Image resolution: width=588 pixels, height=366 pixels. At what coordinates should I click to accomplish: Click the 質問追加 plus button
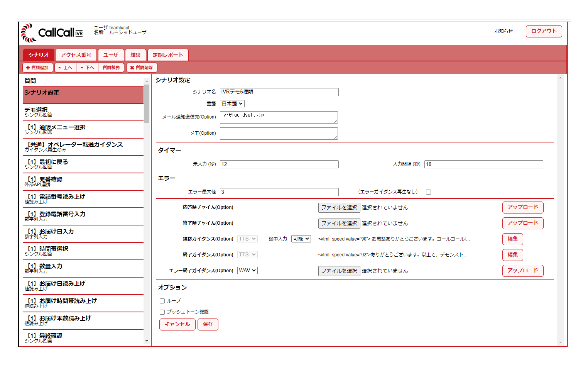(37, 68)
